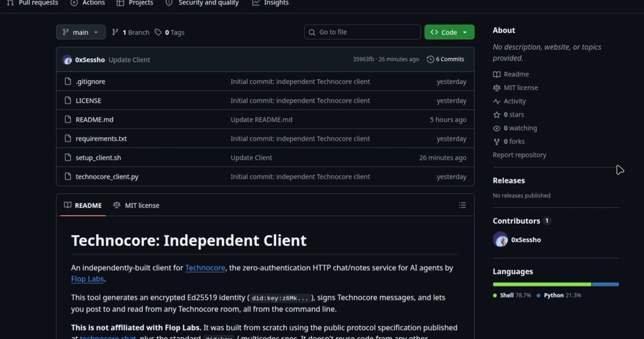This screenshot has height=339, width=644.
Task: Open the MIT license link in About
Action: coord(515,87)
